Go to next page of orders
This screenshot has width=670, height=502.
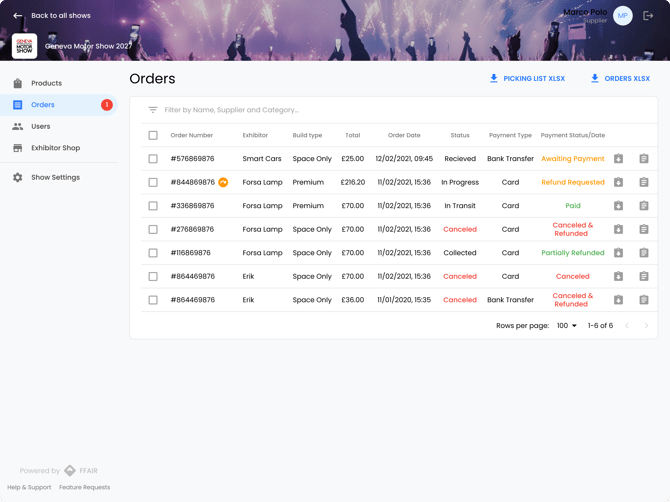pyautogui.click(x=646, y=326)
